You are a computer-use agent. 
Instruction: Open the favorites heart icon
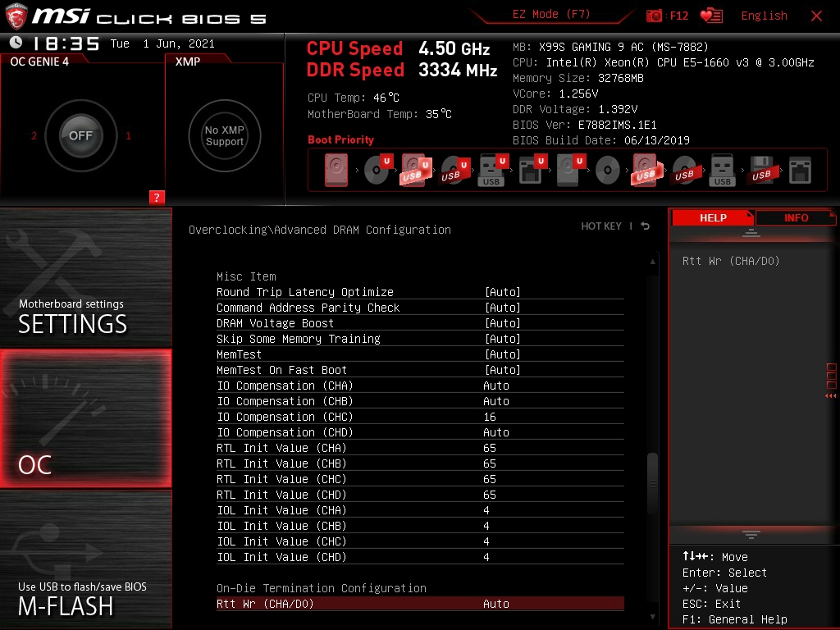click(x=711, y=16)
